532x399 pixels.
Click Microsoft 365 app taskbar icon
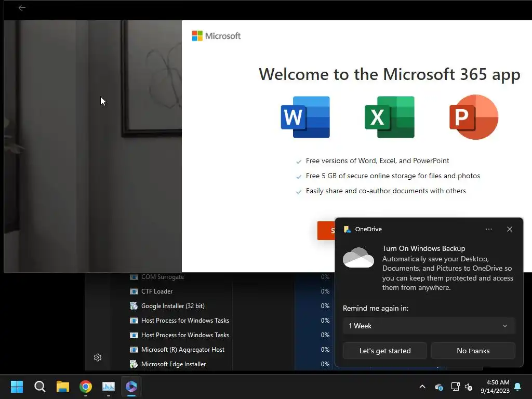coord(131,387)
